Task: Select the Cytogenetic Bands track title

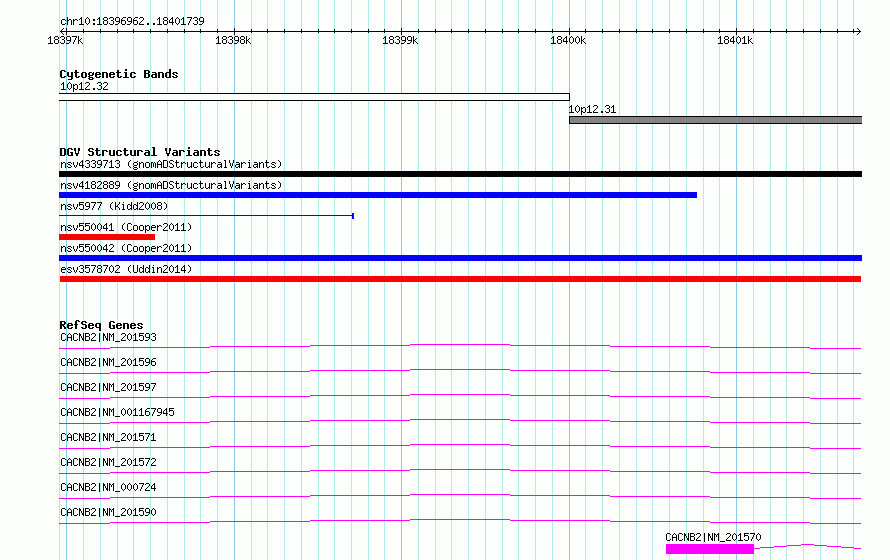Action: click(x=119, y=74)
